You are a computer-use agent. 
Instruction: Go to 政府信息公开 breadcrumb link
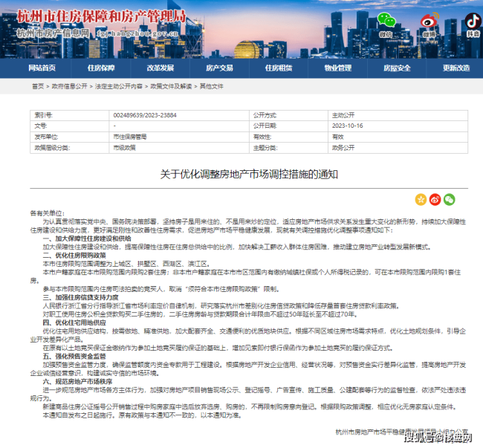pos(66,87)
